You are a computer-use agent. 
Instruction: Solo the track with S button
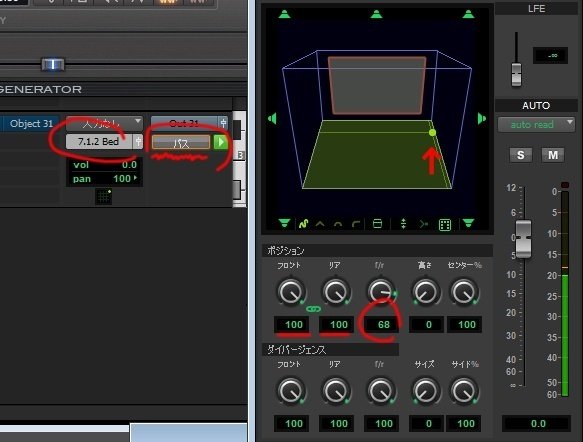click(520, 155)
